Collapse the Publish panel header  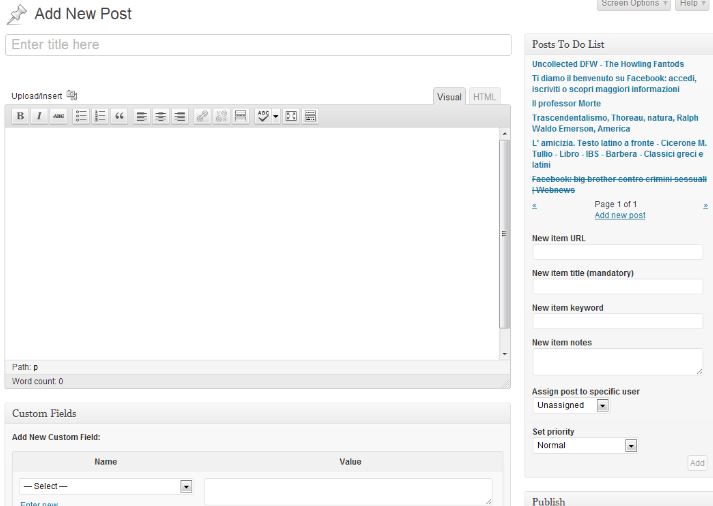coord(619,500)
